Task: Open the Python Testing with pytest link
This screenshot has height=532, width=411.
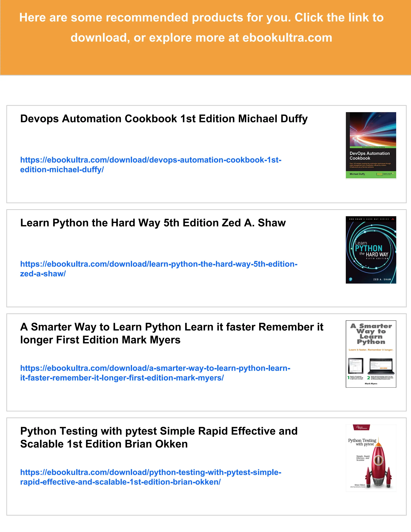Action: click(151, 472)
